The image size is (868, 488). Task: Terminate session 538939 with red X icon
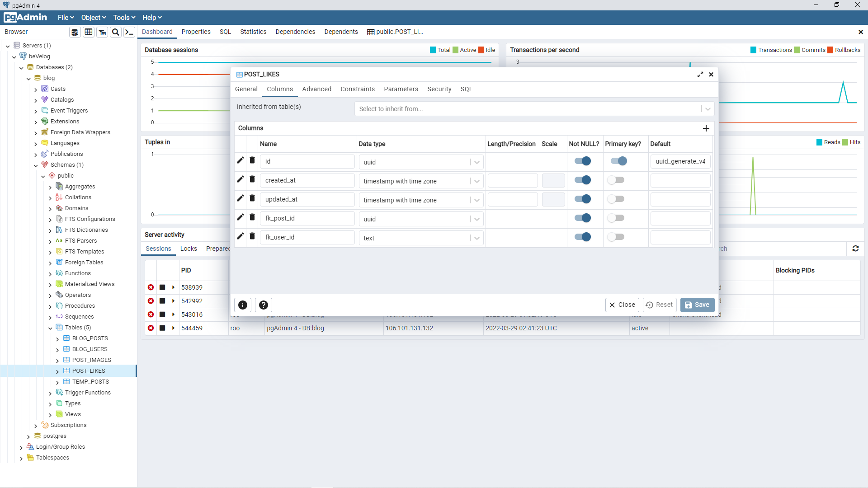point(151,287)
